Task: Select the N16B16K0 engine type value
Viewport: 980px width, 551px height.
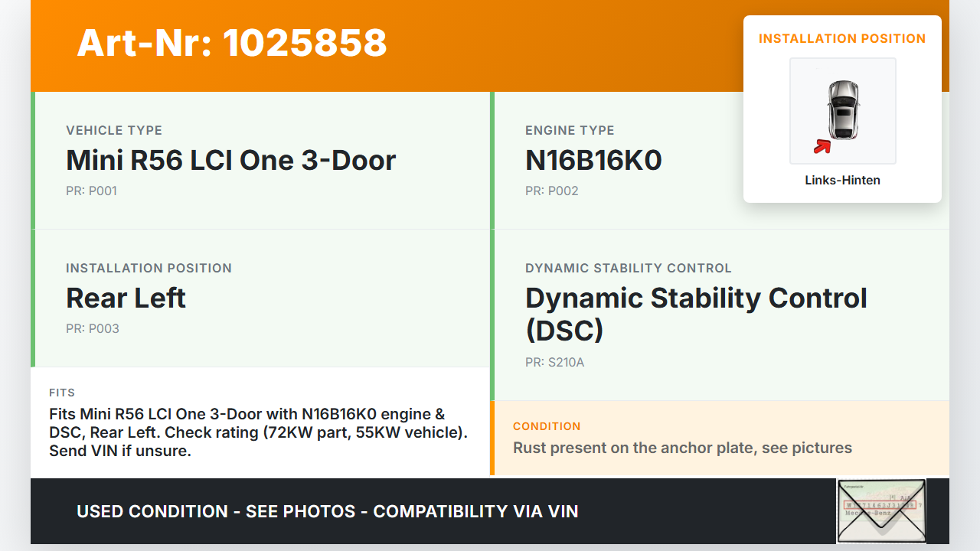Action: pos(593,161)
